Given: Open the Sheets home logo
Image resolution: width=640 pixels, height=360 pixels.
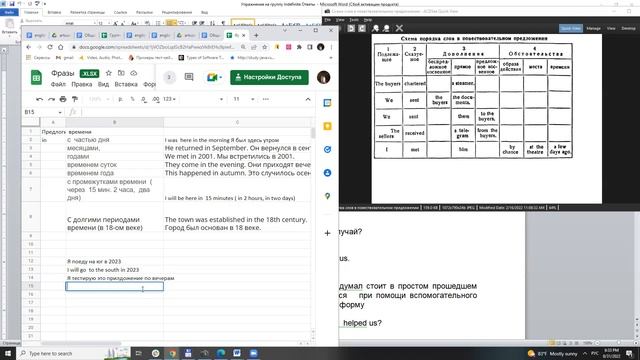Looking at the screenshot, I should pyautogui.click(x=36, y=77).
